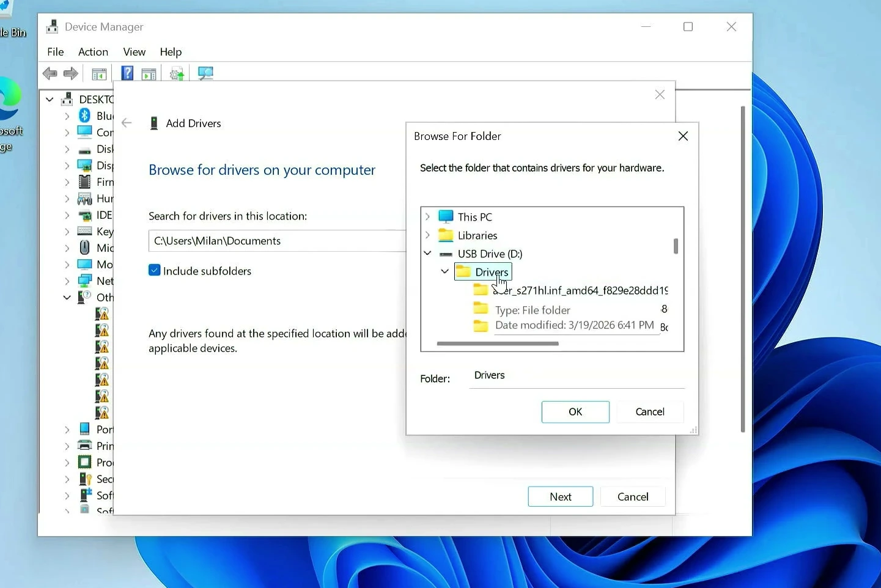
Task: Expand the Bluetooth category chevron
Action: (67, 116)
